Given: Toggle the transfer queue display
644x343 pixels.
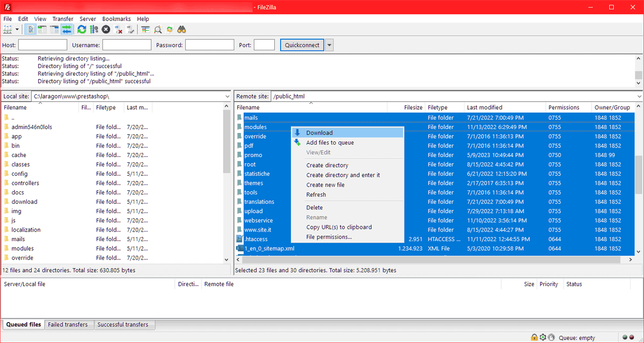Looking at the screenshot, I should (x=67, y=29).
